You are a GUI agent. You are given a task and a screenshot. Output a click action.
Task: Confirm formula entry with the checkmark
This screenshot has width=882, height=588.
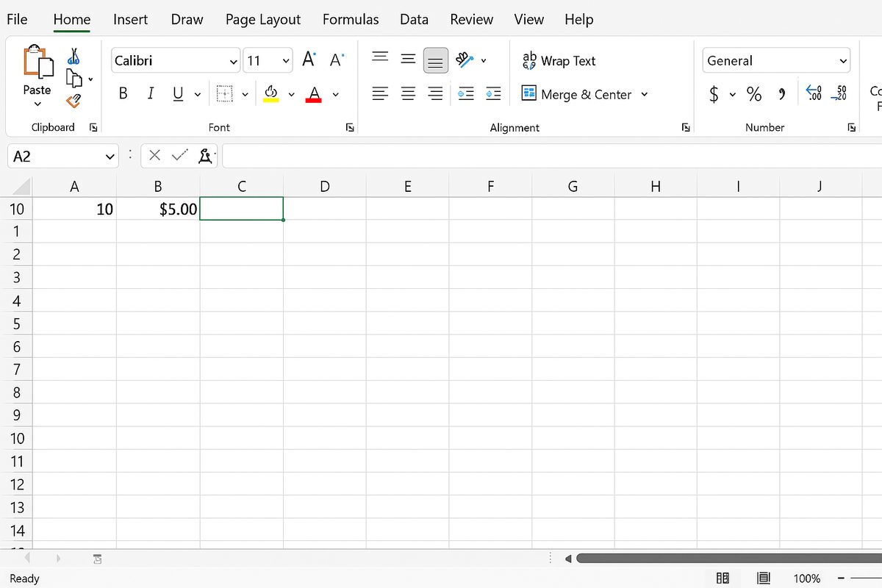[x=179, y=155]
